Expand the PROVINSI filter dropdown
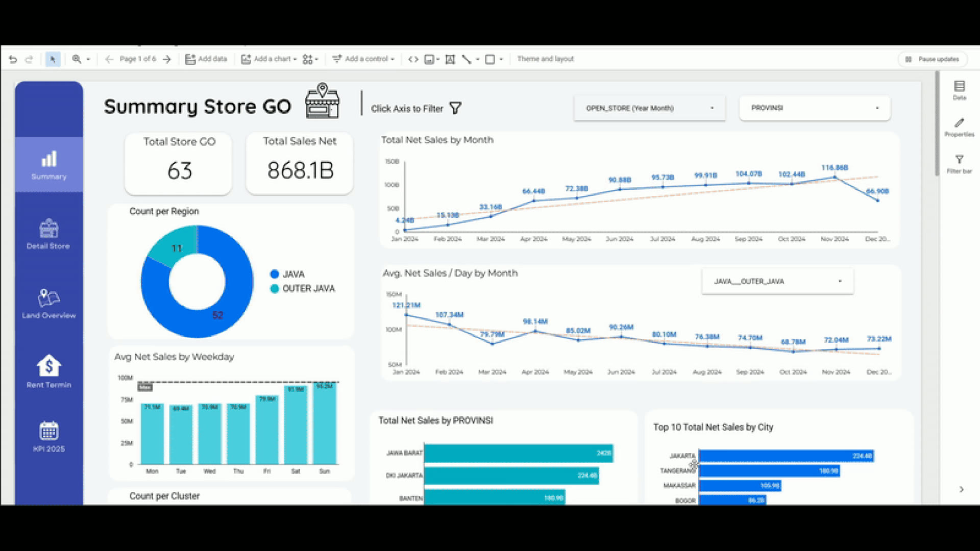Image resolution: width=980 pixels, height=551 pixels. click(815, 108)
